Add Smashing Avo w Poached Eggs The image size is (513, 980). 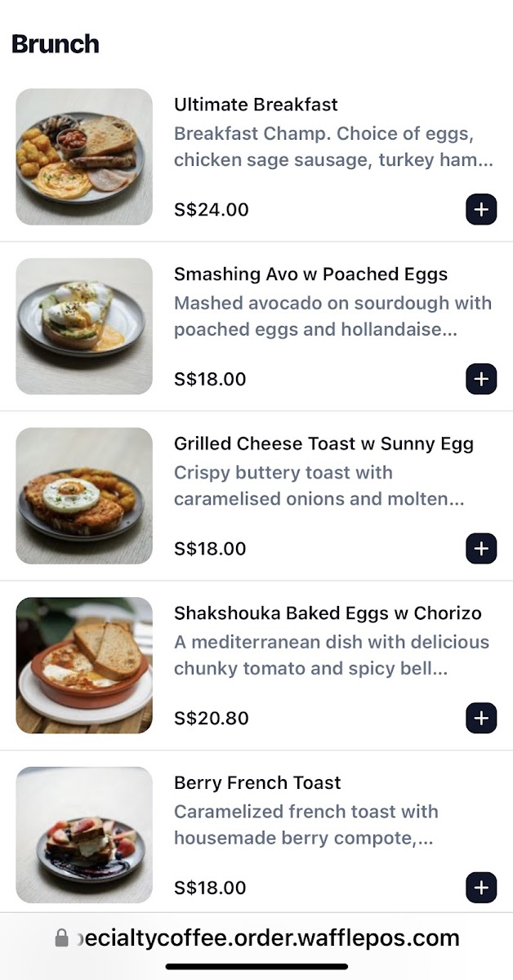[481, 379]
